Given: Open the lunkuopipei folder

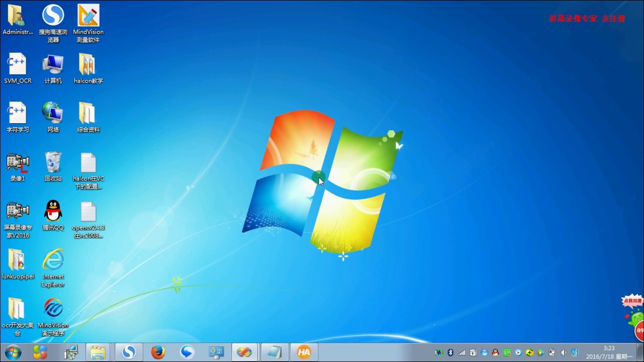Looking at the screenshot, I should coord(18,264).
